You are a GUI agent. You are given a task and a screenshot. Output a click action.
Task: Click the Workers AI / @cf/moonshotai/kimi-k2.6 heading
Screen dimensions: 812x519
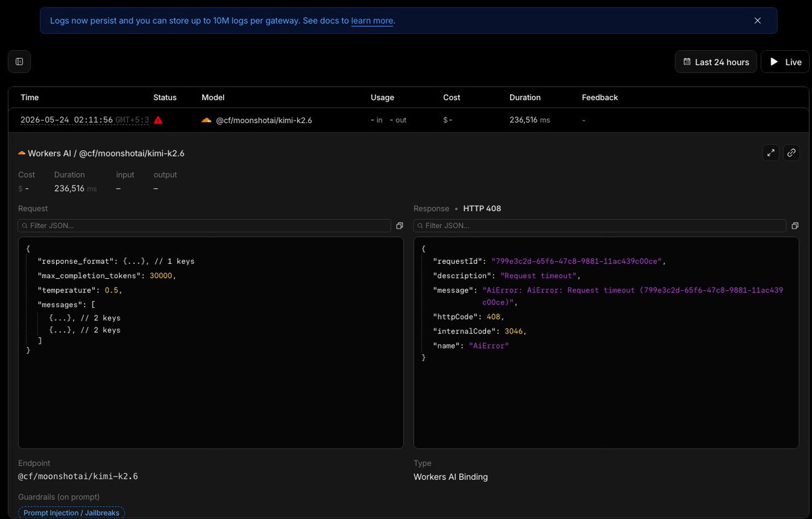pos(106,153)
